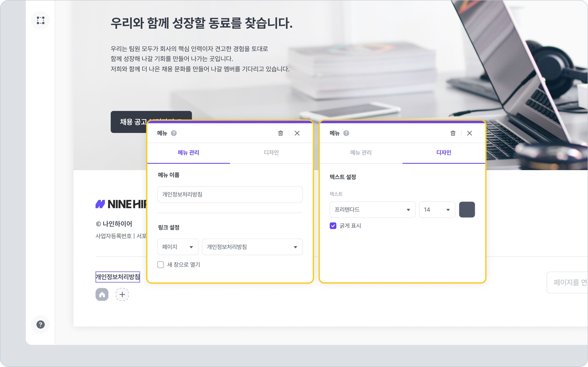The image size is (588, 367).
Task: Click trash icon in right design panel
Action: [453, 133]
